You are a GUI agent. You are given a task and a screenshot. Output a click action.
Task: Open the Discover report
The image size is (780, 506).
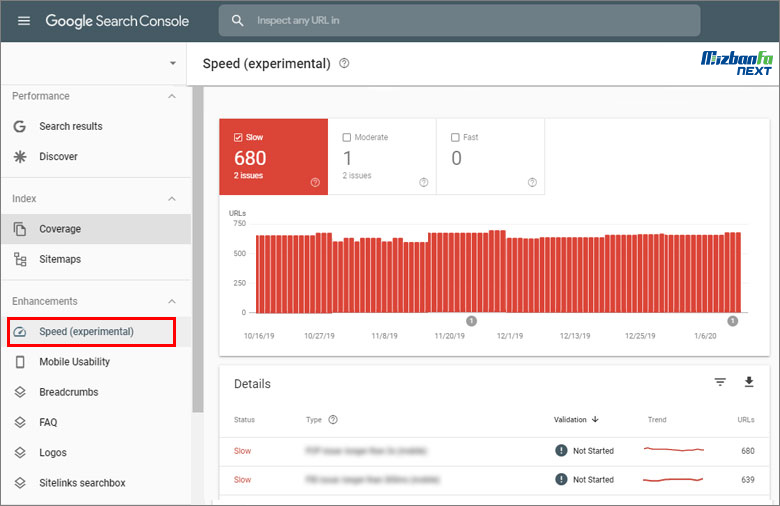tap(58, 157)
